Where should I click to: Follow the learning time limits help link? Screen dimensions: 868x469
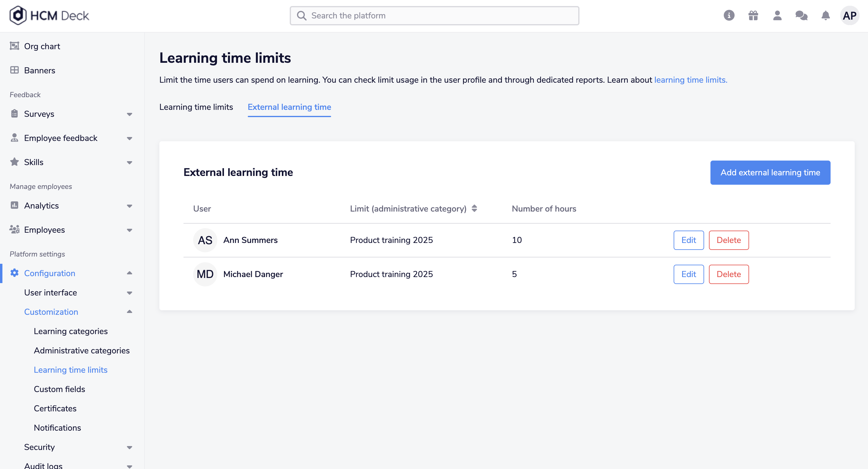click(x=691, y=80)
